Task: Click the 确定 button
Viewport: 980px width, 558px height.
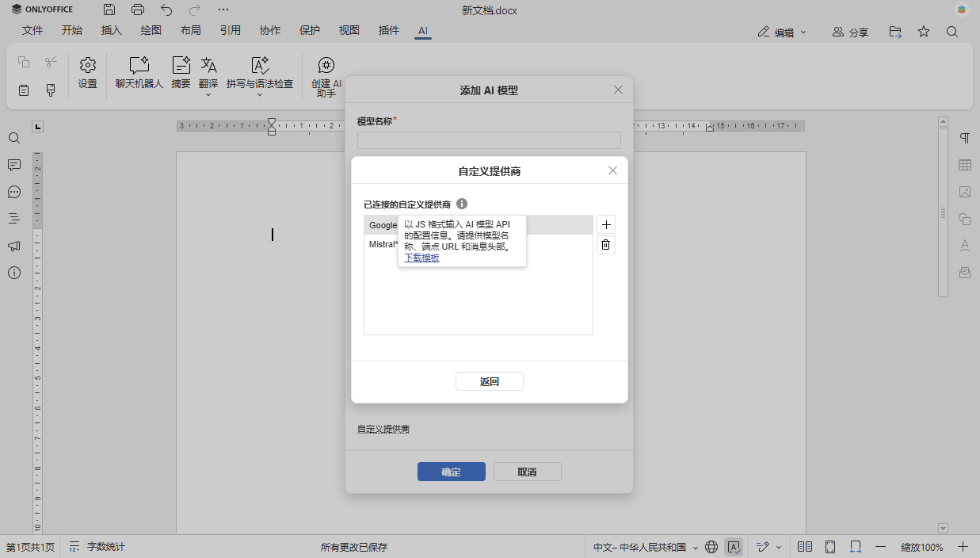Action: click(452, 472)
